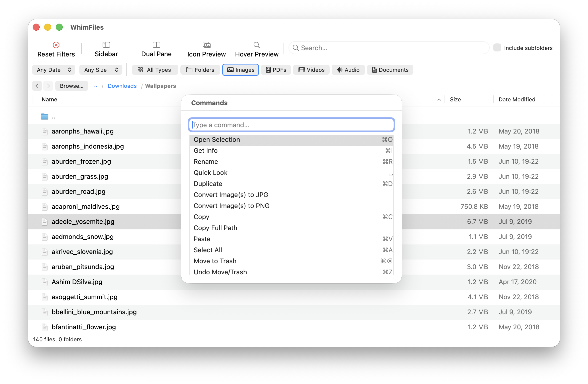Screen dimensions: 588x384
Task: Click the file icon for bbellini_blue_mountains.jpg
Action: click(45, 312)
